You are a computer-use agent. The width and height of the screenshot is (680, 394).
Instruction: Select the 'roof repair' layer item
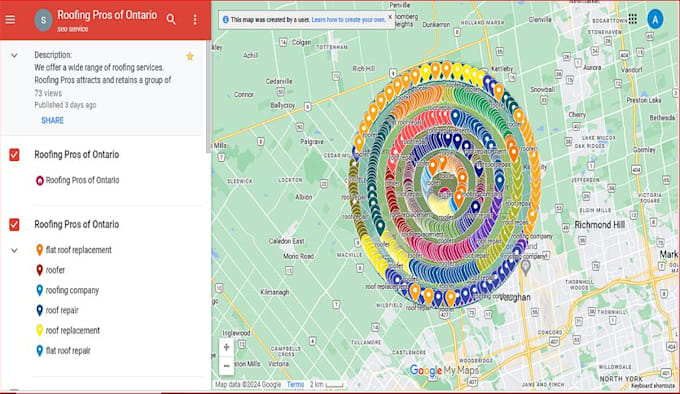62,310
